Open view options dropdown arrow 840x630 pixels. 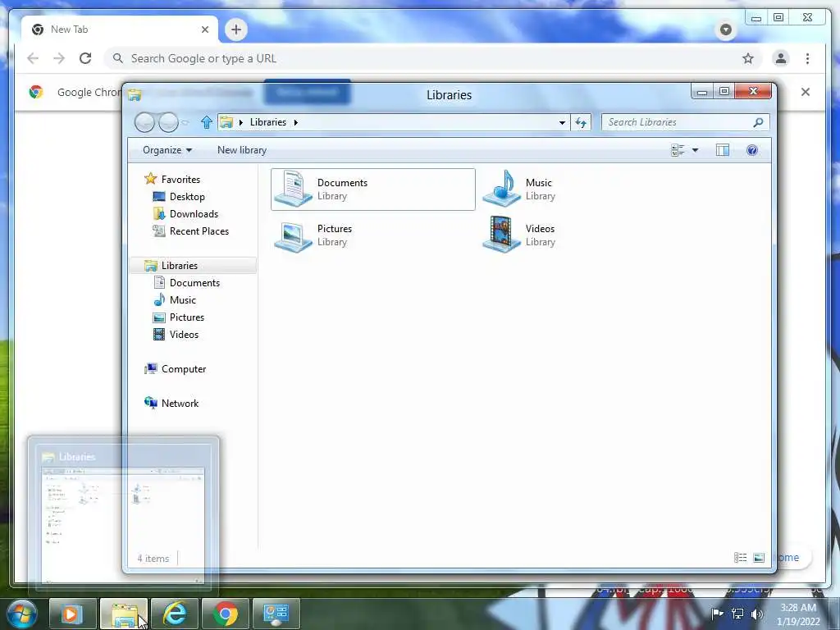[x=695, y=151]
